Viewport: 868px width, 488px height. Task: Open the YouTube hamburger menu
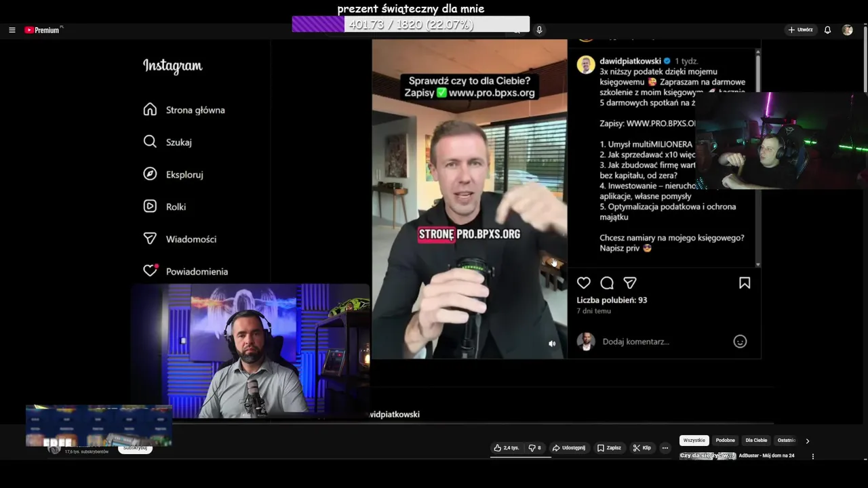click(12, 30)
